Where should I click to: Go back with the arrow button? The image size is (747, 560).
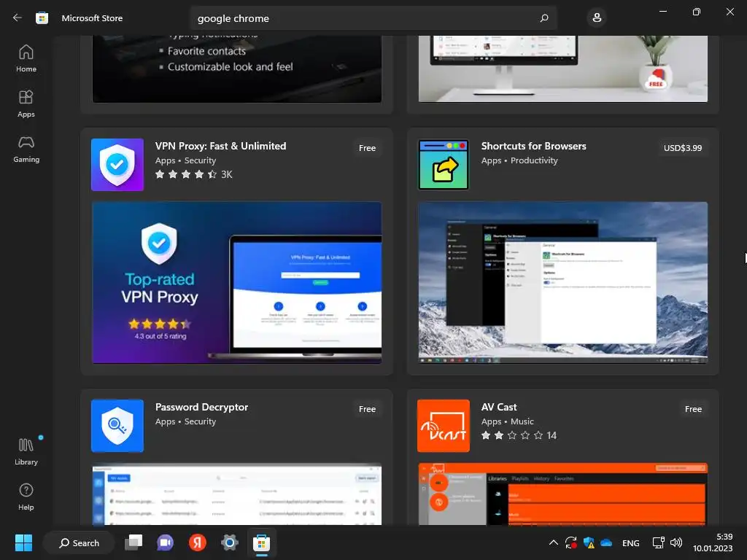pos(18,18)
